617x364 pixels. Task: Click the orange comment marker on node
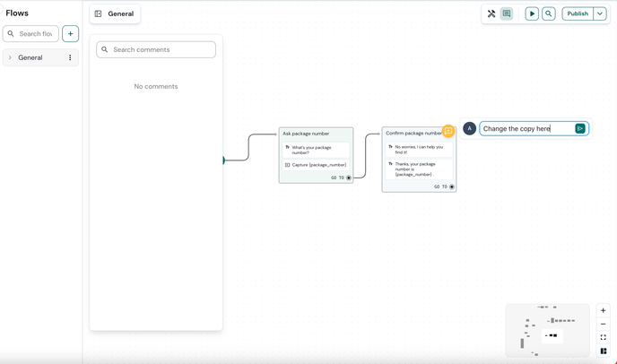pos(448,131)
